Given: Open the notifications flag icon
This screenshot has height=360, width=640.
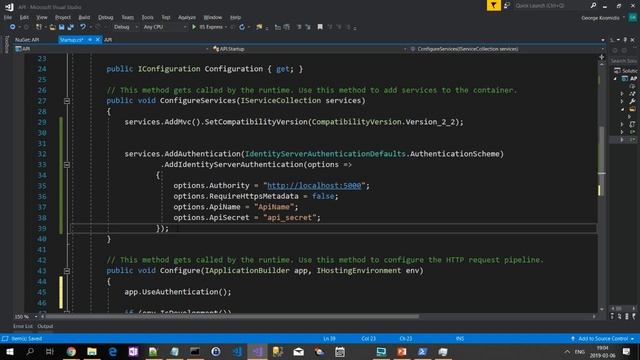Looking at the screenshot, I should coord(493,5).
